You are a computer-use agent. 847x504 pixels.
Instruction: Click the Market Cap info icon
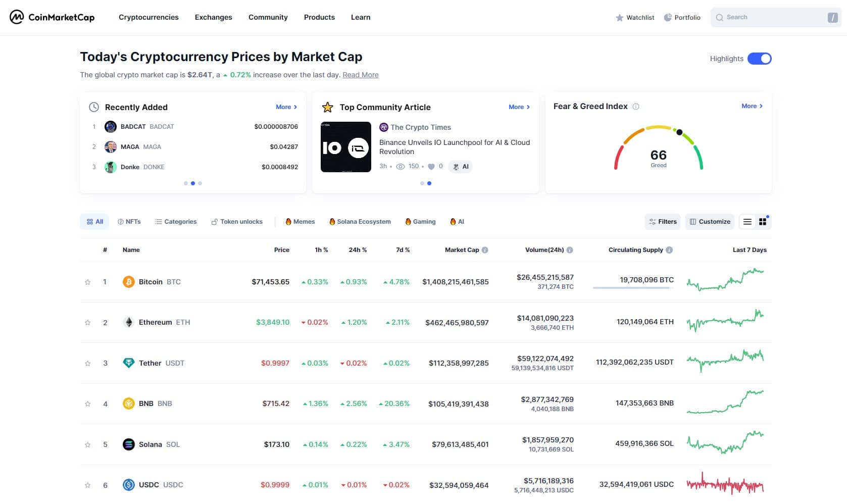pos(485,250)
